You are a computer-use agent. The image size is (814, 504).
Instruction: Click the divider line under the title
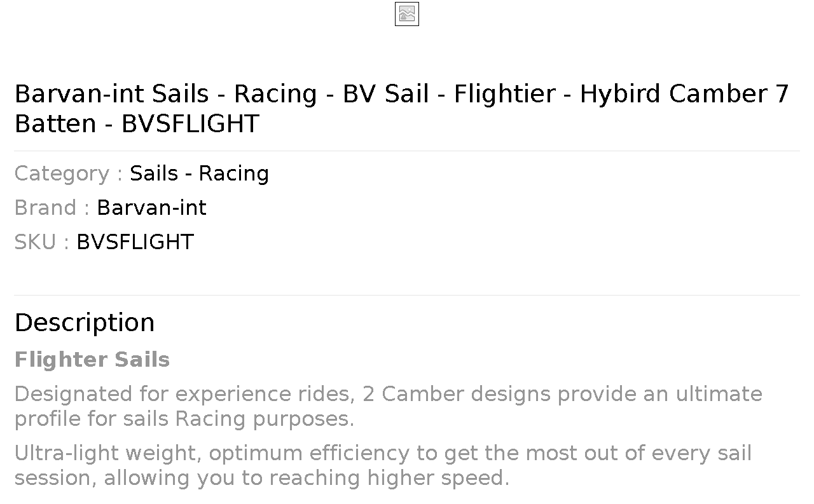click(x=407, y=151)
